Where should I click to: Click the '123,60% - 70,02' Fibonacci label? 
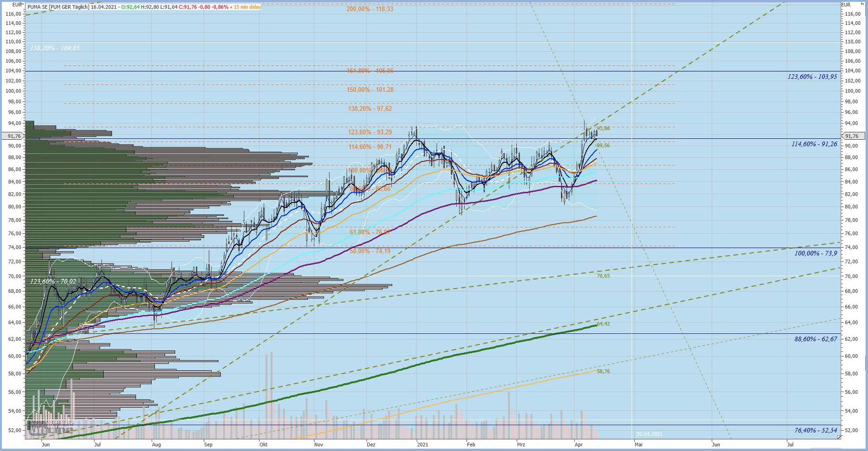(x=53, y=281)
